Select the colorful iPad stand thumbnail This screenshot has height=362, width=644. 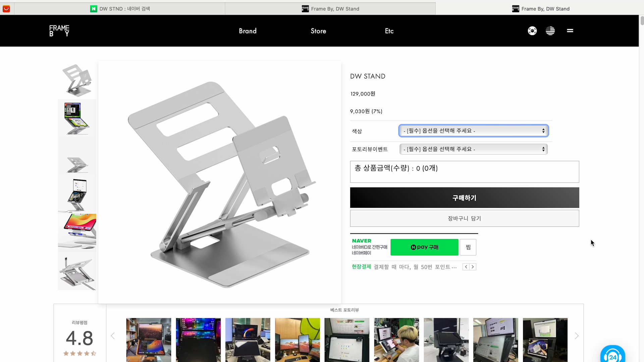[x=77, y=231]
